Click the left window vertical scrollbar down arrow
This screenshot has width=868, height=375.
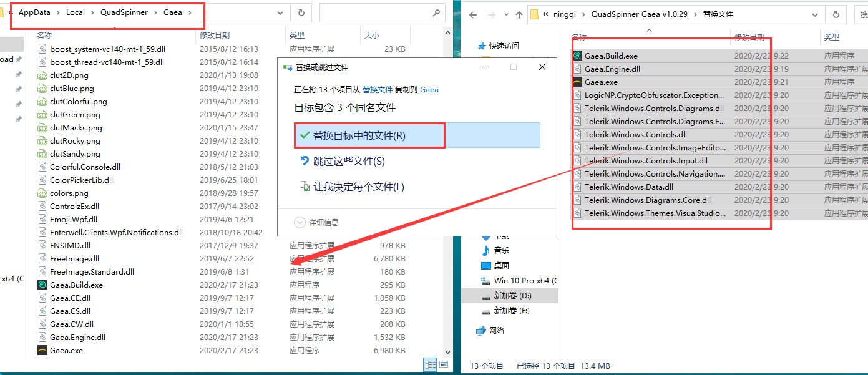447,353
